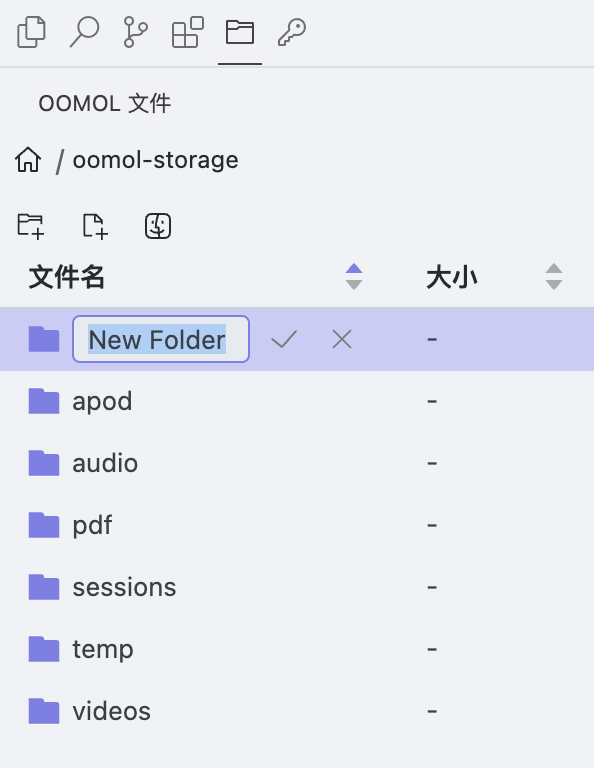Sort by size column arrows
The width and height of the screenshot is (594, 768).
click(x=554, y=277)
